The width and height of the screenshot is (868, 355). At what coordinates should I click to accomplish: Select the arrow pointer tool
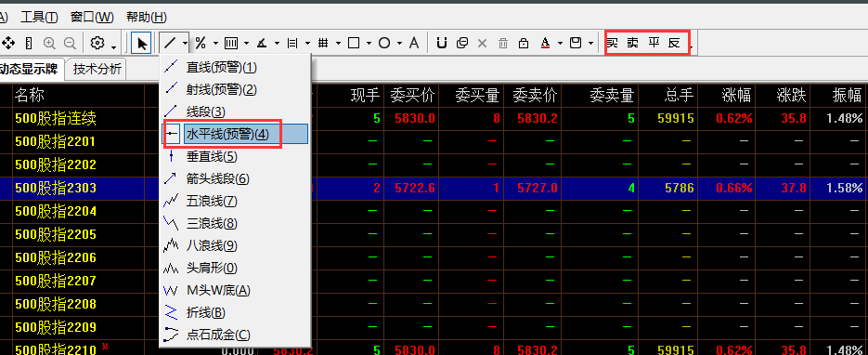click(x=142, y=43)
